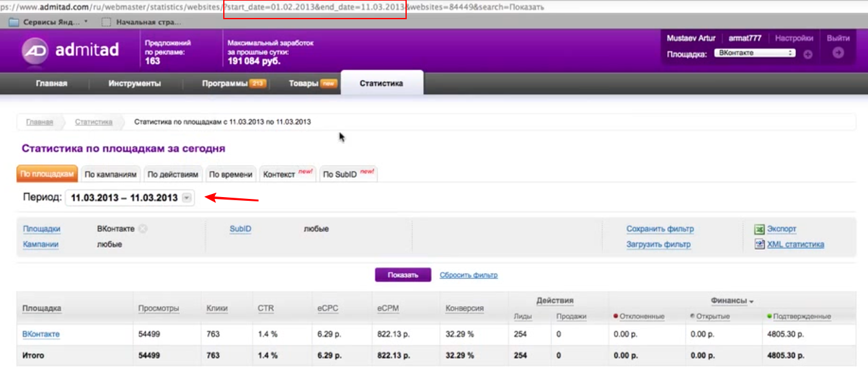
Task: Open the Период date range dropdown
Action: point(130,198)
